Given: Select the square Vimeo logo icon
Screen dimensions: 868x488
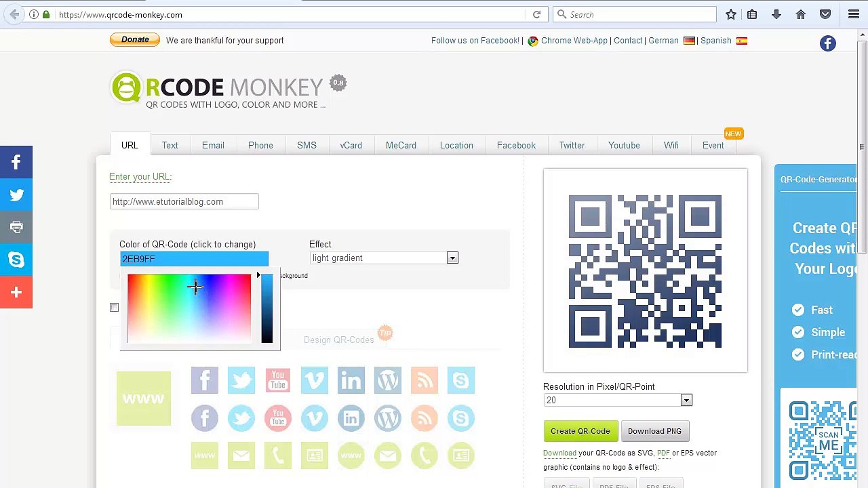Looking at the screenshot, I should click(314, 380).
